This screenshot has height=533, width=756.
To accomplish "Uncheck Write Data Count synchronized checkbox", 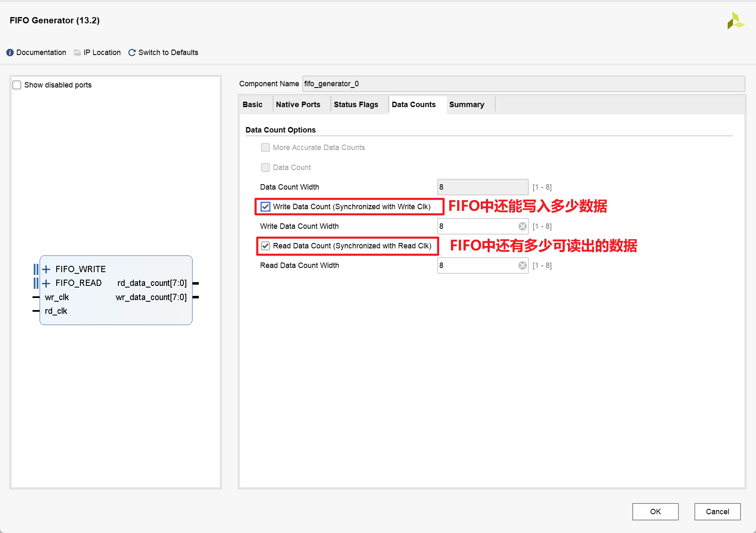I will 265,207.
